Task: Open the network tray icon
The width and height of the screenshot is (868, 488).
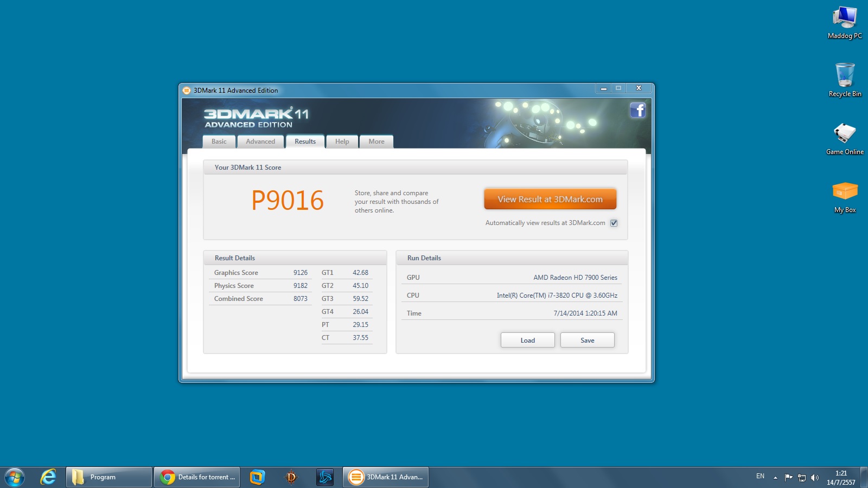Action: [802, 477]
